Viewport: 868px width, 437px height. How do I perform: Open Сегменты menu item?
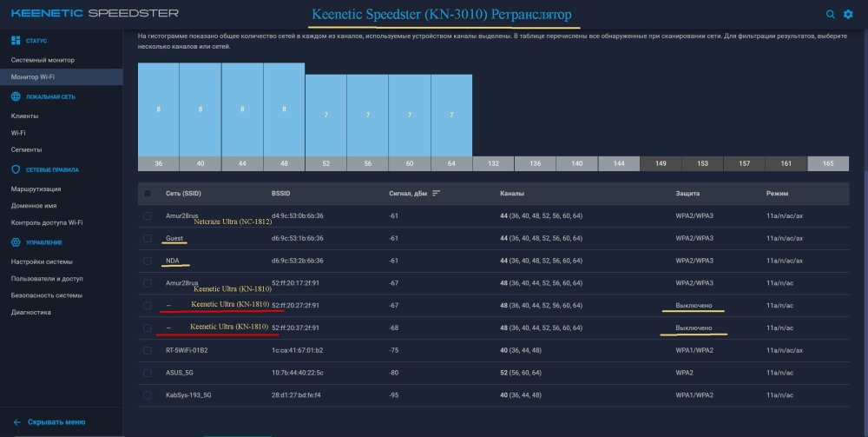[27, 149]
